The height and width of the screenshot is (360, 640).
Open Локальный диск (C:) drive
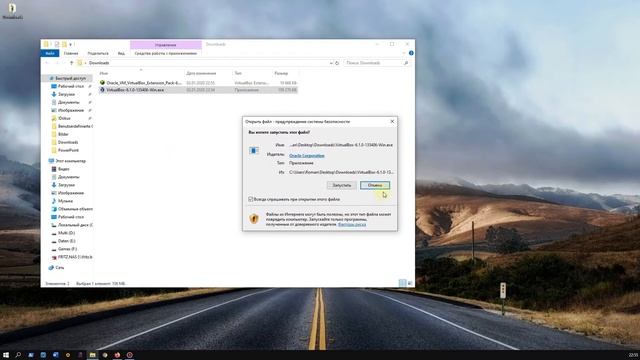click(x=75, y=225)
